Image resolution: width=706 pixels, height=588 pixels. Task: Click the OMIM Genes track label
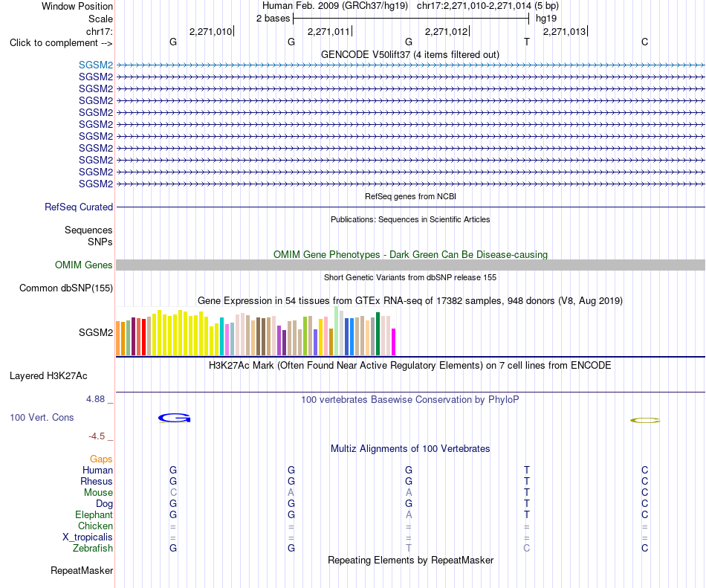(83, 265)
